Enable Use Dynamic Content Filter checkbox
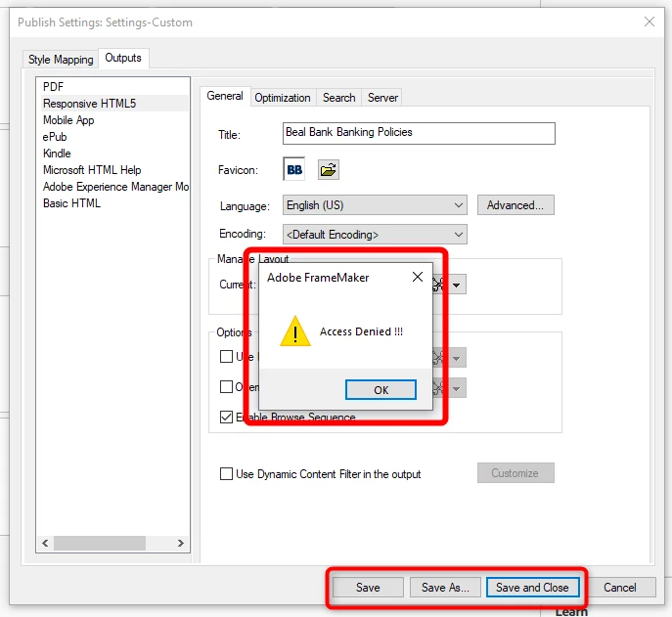 pos(226,474)
